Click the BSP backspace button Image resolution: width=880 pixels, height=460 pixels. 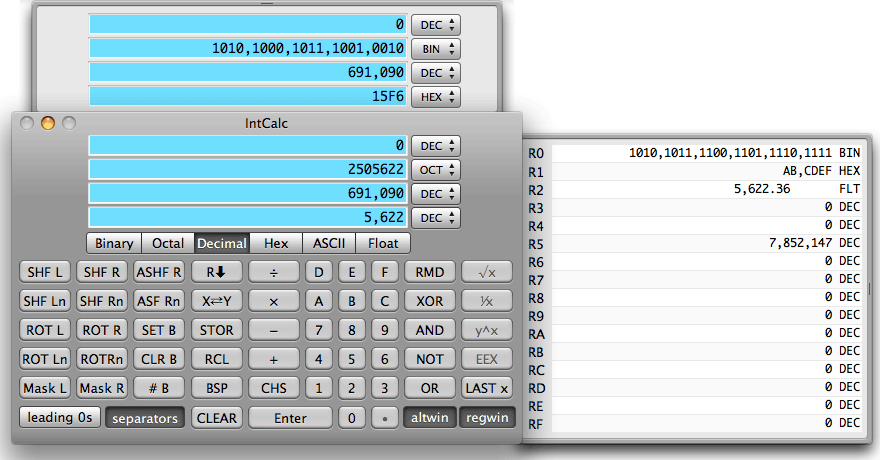[217, 388]
